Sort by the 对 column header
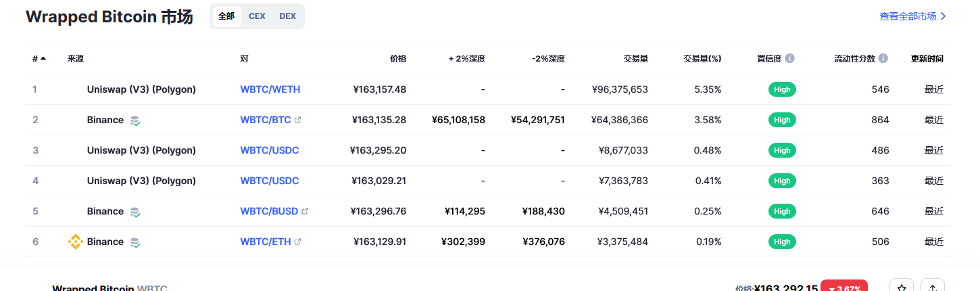 pos(244,59)
